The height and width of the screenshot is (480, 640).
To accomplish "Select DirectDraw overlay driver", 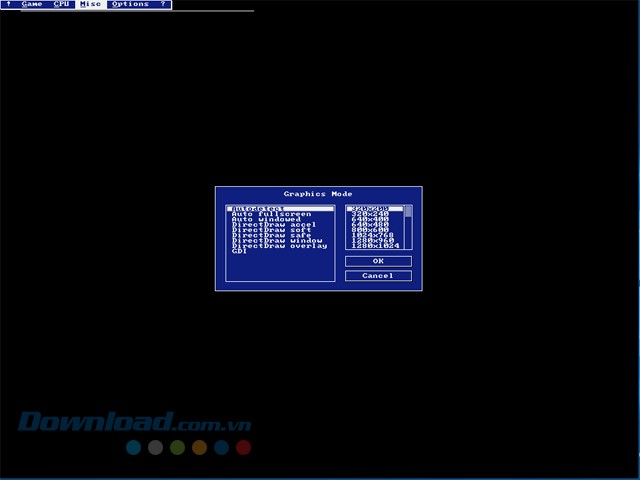I will pos(279,246).
